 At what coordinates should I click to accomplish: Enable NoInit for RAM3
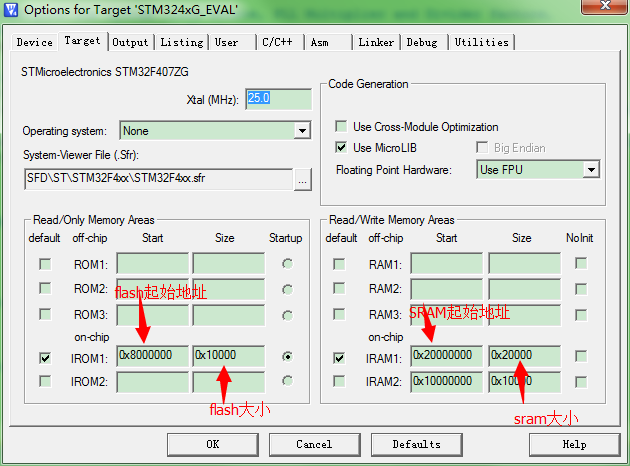tap(581, 315)
